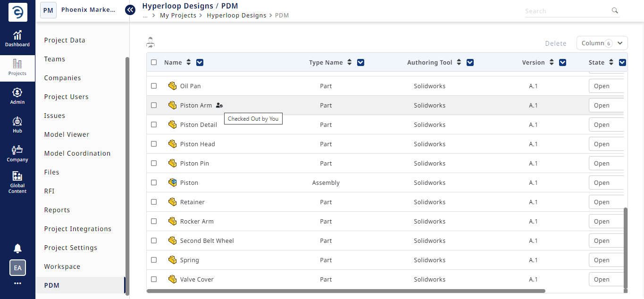The height and width of the screenshot is (299, 644).
Task: Open the State dropdown for Valve Cover
Action: (x=607, y=279)
